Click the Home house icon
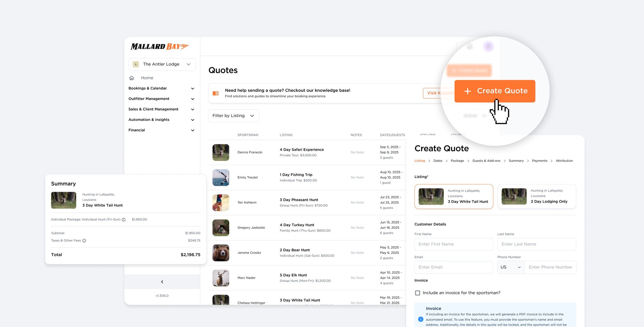The width and height of the screenshot is (644, 327). point(132,78)
